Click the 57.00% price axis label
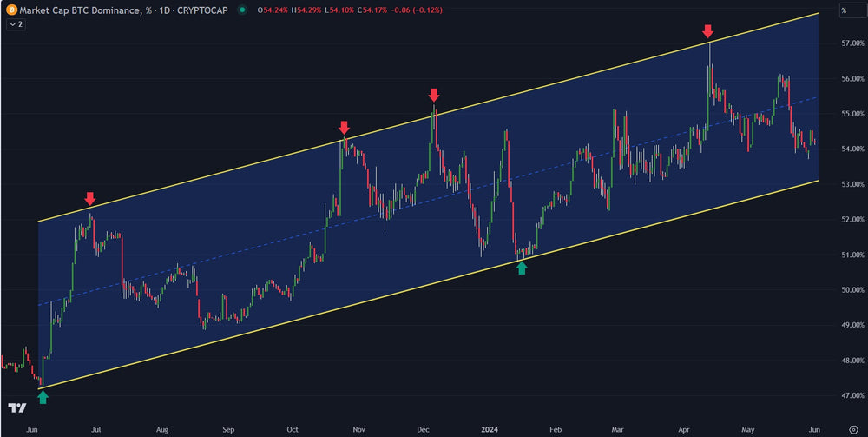This screenshot has width=868, height=437. [841, 43]
